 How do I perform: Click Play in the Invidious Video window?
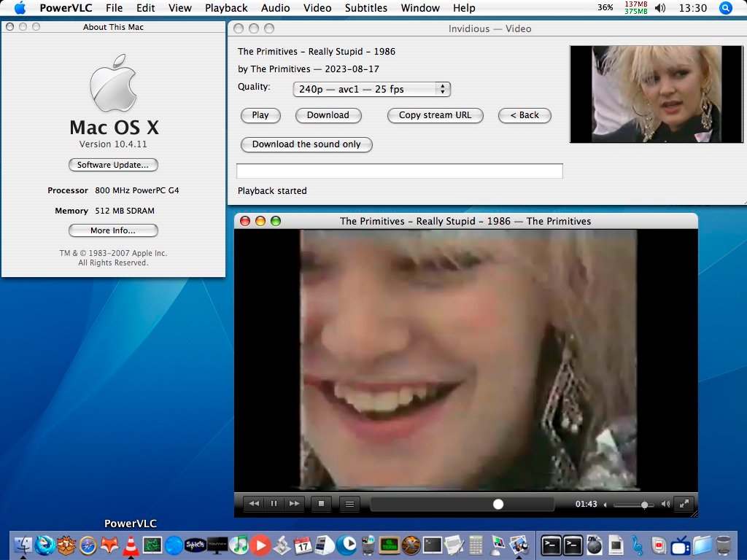[x=260, y=115]
